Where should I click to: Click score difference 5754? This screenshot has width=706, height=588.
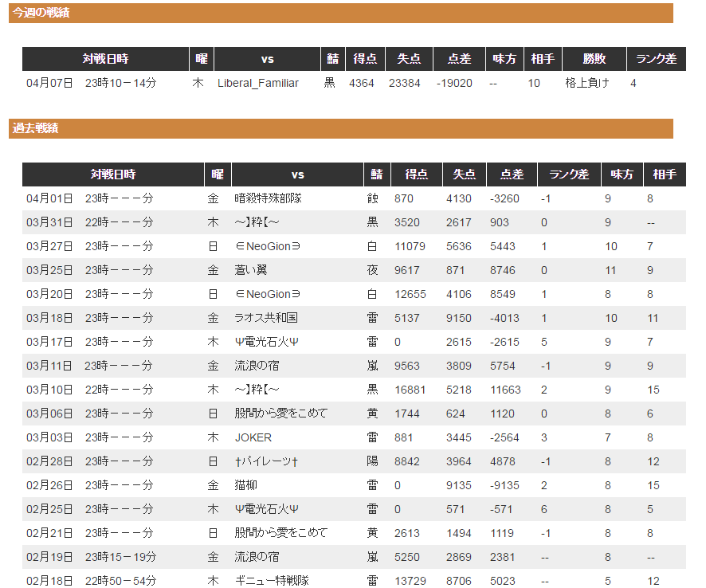(503, 366)
